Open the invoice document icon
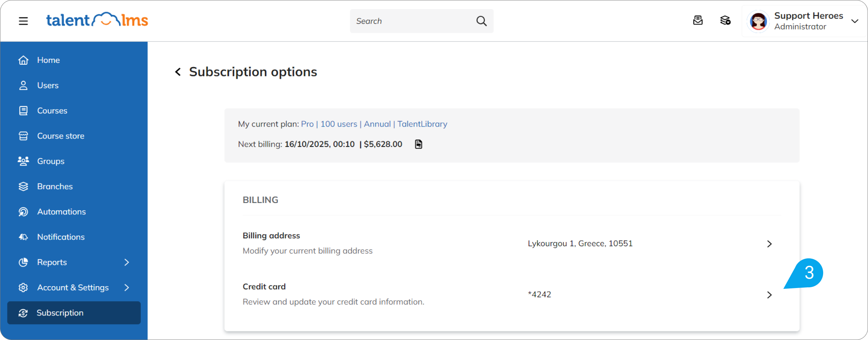Viewport: 868px width, 340px height. (419, 144)
